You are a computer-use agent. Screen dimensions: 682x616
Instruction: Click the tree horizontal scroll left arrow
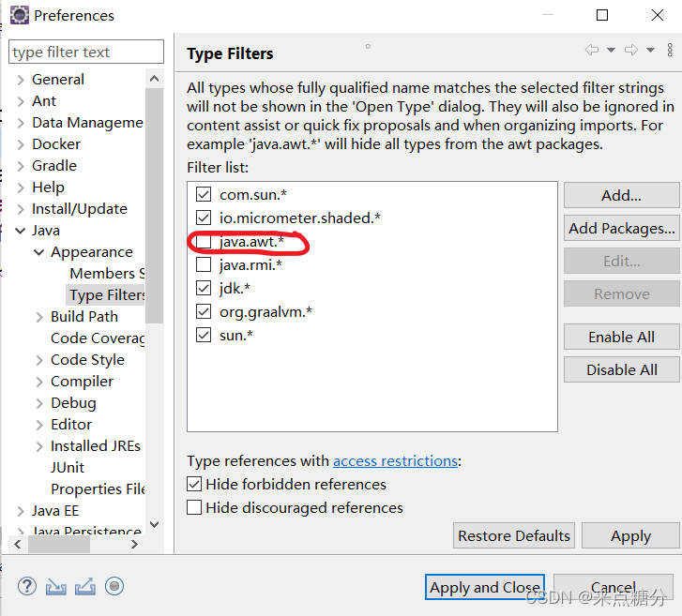[x=18, y=544]
